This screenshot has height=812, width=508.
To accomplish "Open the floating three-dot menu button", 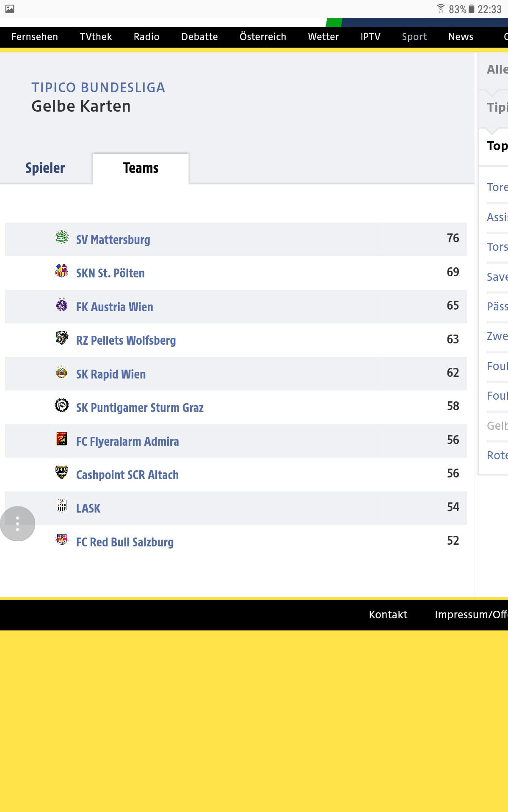I will pyautogui.click(x=17, y=524).
